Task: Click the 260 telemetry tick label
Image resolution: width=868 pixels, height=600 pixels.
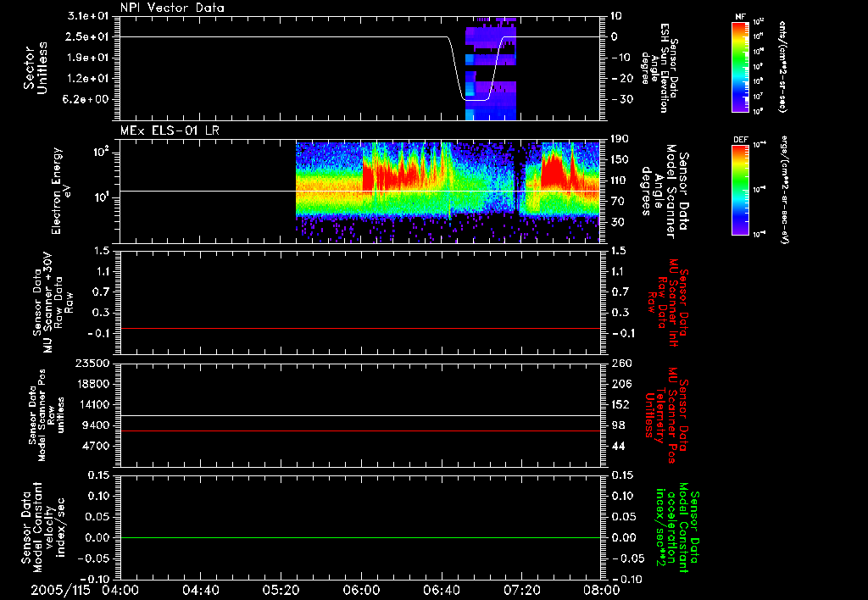Action: pos(621,364)
